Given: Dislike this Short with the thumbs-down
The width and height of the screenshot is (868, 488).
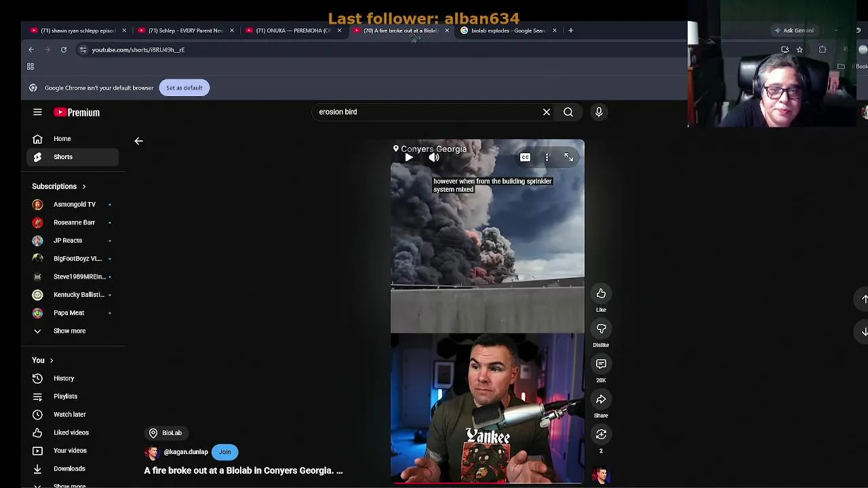Looking at the screenshot, I should click(601, 329).
